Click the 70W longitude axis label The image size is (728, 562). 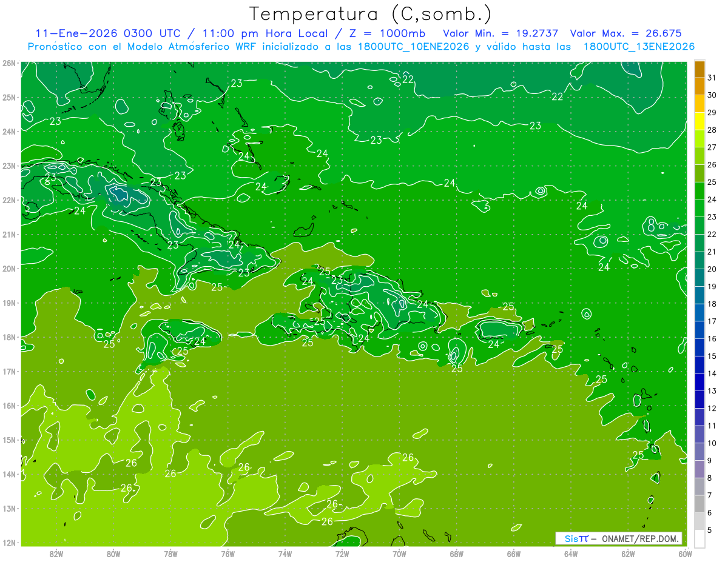coord(399,553)
